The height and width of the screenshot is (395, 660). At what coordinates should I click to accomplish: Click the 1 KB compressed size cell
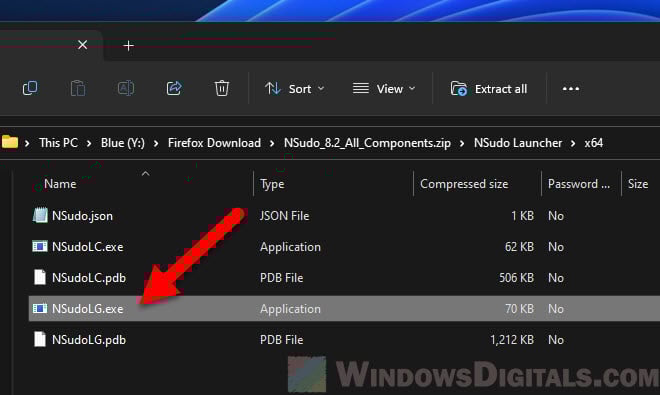522,216
